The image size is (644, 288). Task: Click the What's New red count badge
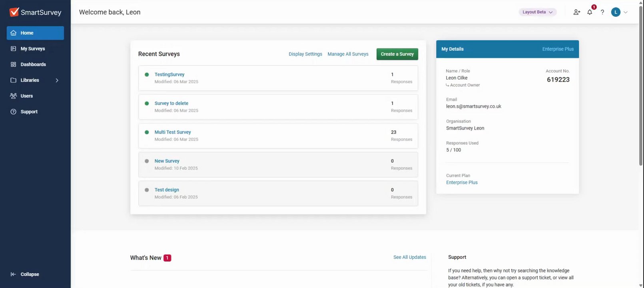167,258
